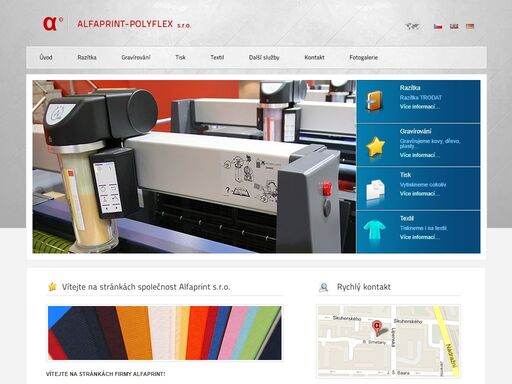Click the colorful textile swatches image

pyautogui.click(x=165, y=333)
